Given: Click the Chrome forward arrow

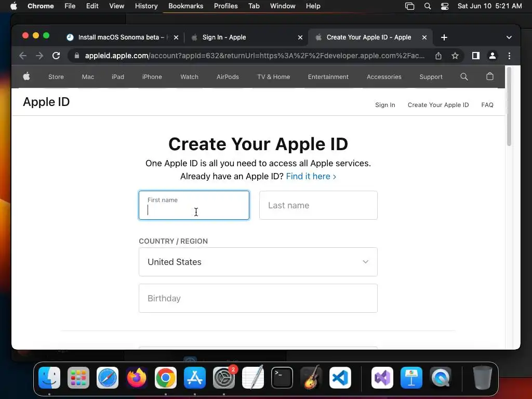Looking at the screenshot, I should coord(39,56).
